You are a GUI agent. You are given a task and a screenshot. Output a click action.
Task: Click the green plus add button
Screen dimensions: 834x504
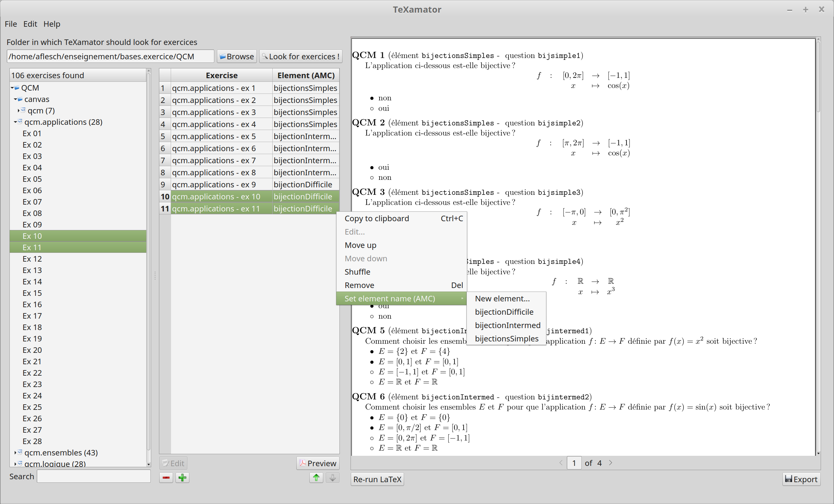click(182, 478)
